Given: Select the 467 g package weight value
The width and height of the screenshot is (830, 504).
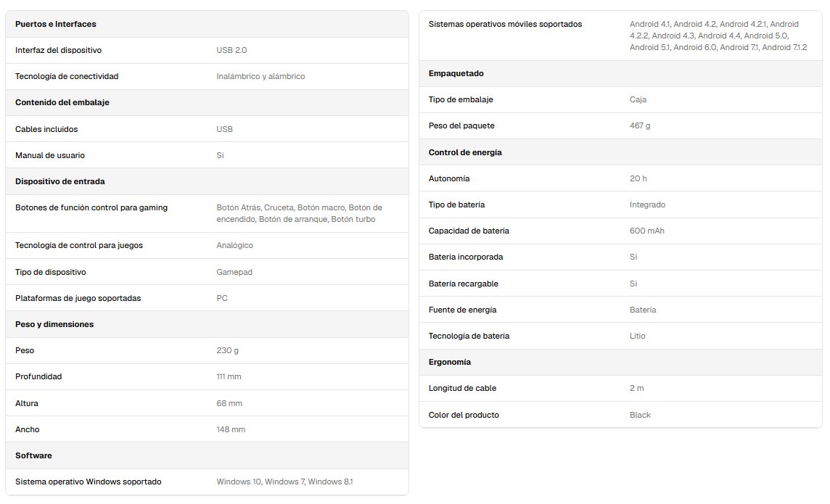Looking at the screenshot, I should point(640,126).
